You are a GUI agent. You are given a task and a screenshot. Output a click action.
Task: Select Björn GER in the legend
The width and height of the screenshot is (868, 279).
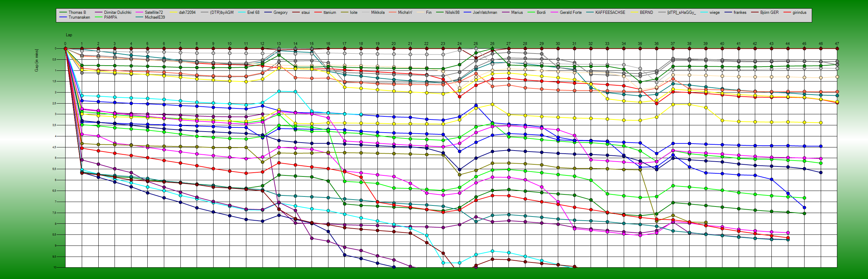769,12
